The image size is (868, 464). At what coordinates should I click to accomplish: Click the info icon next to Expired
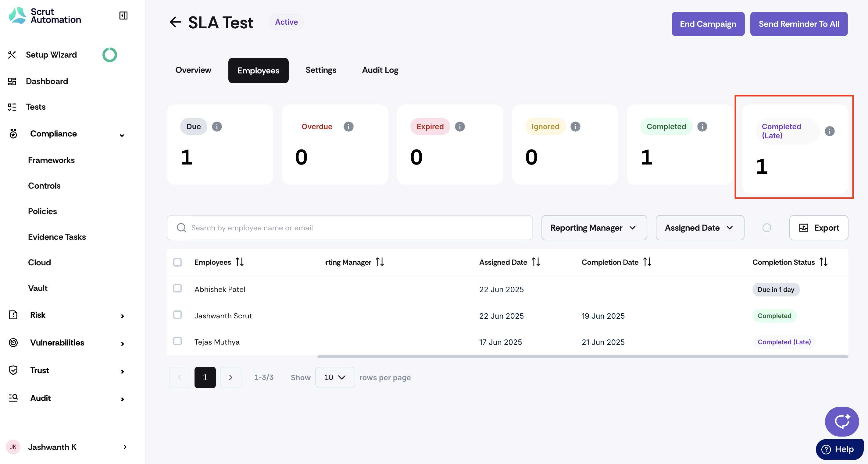point(459,127)
